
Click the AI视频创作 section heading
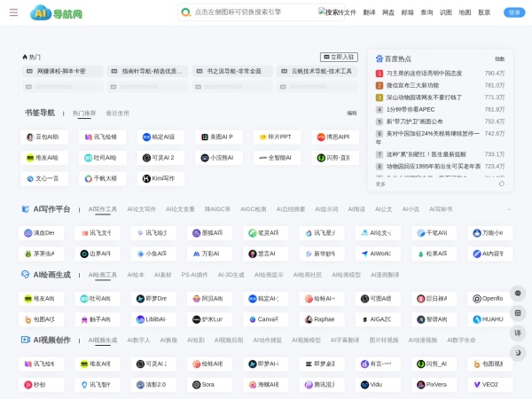pyautogui.click(x=52, y=340)
